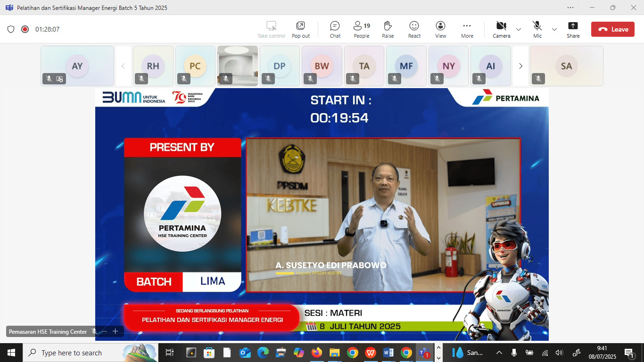The image size is (644, 362).
Task: Open Microsoft Edge from taskbar
Action: tap(263, 353)
